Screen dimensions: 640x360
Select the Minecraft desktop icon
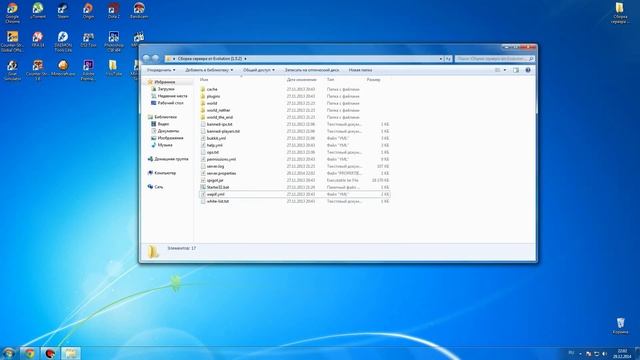pyautogui.click(x=63, y=68)
